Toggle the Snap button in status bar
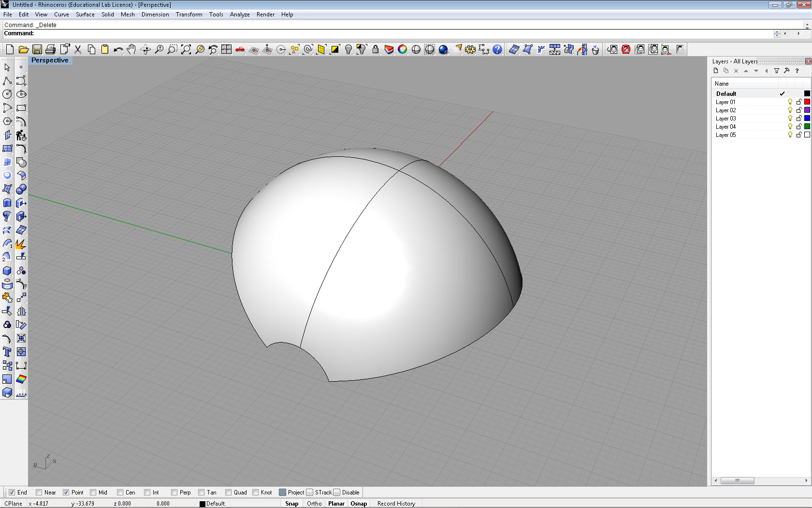The image size is (812, 508). (292, 504)
